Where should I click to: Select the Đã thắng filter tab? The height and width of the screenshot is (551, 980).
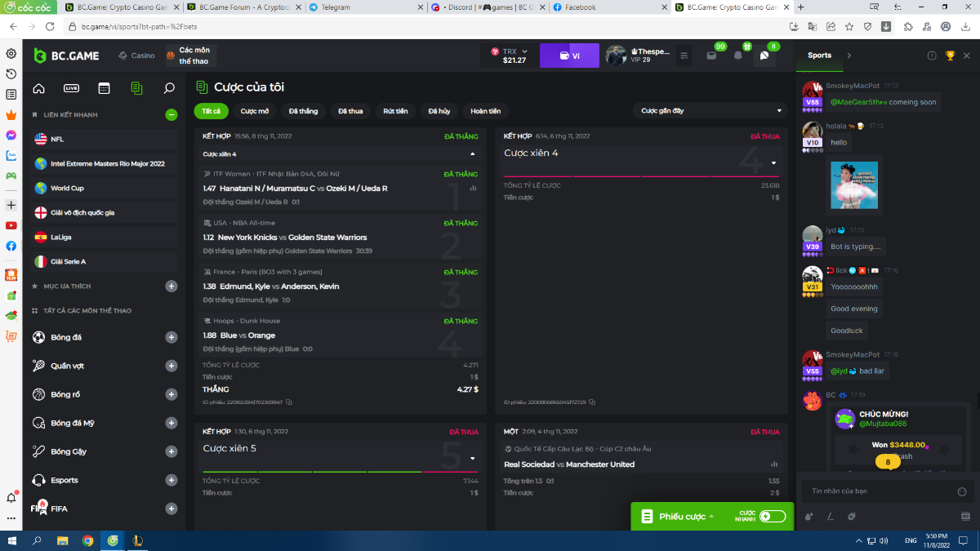pyautogui.click(x=303, y=111)
